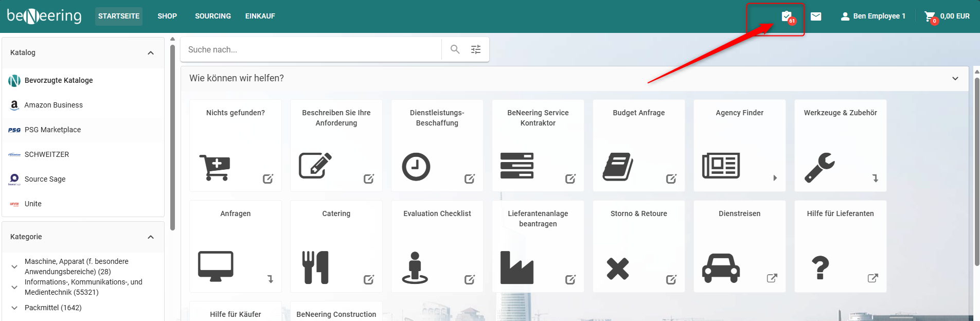Open the approvals clipboard icon with badge 61
The image size is (980, 321).
tap(787, 16)
